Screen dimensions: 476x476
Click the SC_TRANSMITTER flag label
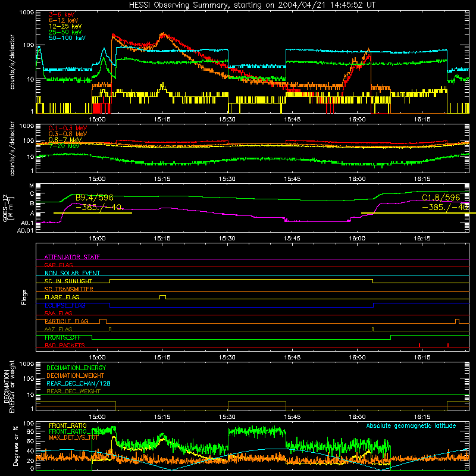pos(69,289)
